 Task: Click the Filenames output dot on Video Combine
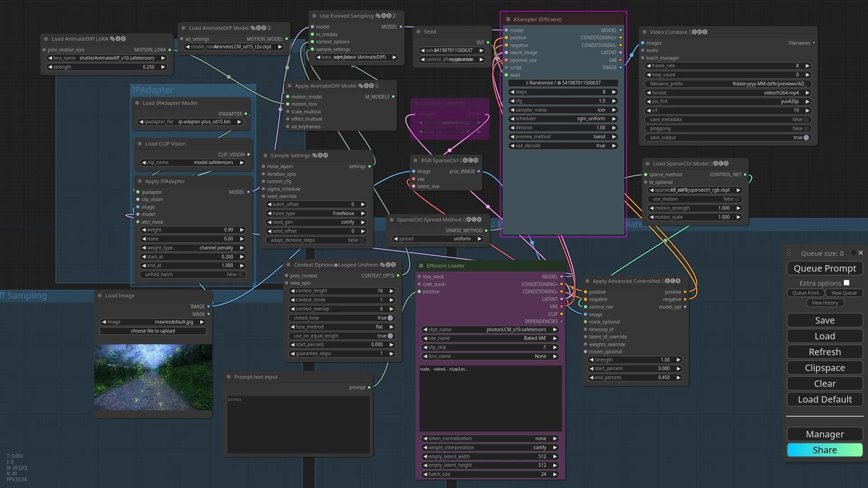(x=814, y=43)
